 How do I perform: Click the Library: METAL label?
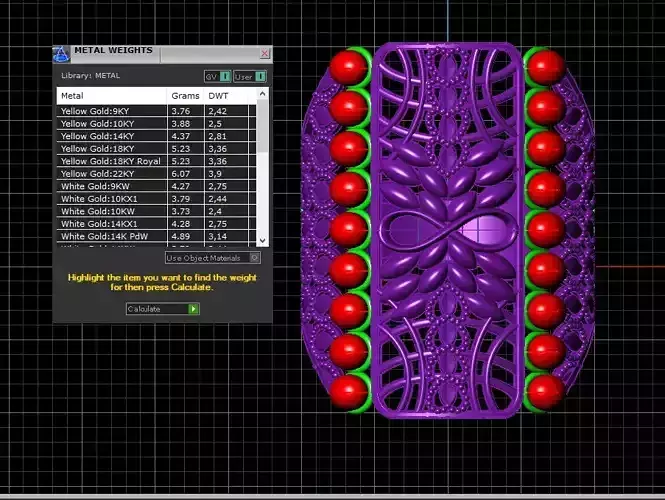90,75
